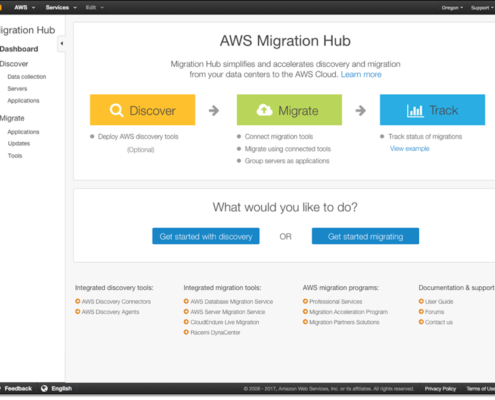This screenshot has width=495, height=400.
Task: Open the Oregon region dropdown
Action: pyautogui.click(x=452, y=8)
